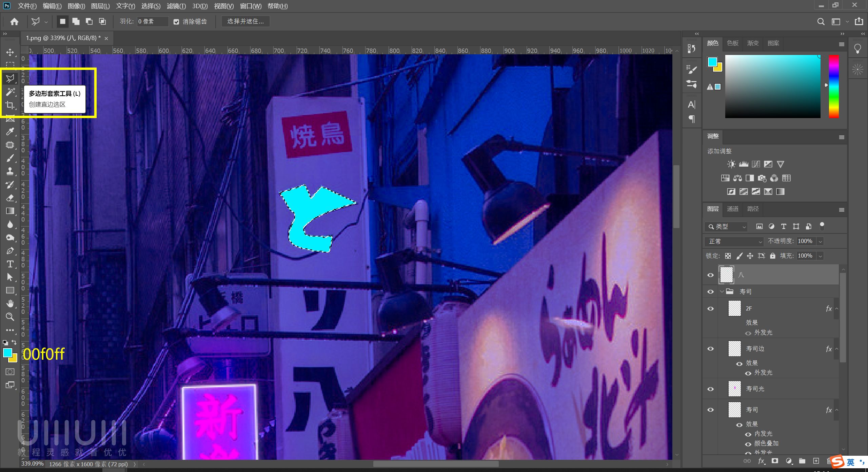Screen dimensions: 868x472
Task: Add a Curves adjustment
Action: pyautogui.click(x=756, y=164)
